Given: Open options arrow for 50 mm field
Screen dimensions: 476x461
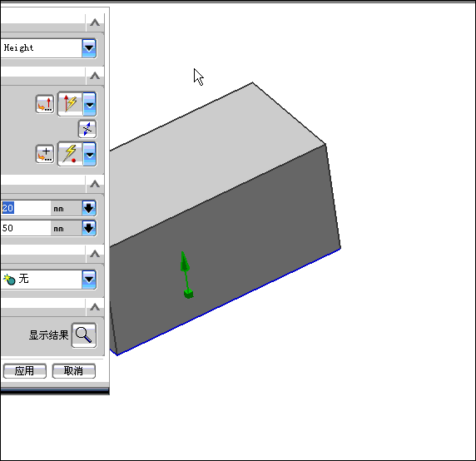Looking at the screenshot, I should click(x=89, y=228).
